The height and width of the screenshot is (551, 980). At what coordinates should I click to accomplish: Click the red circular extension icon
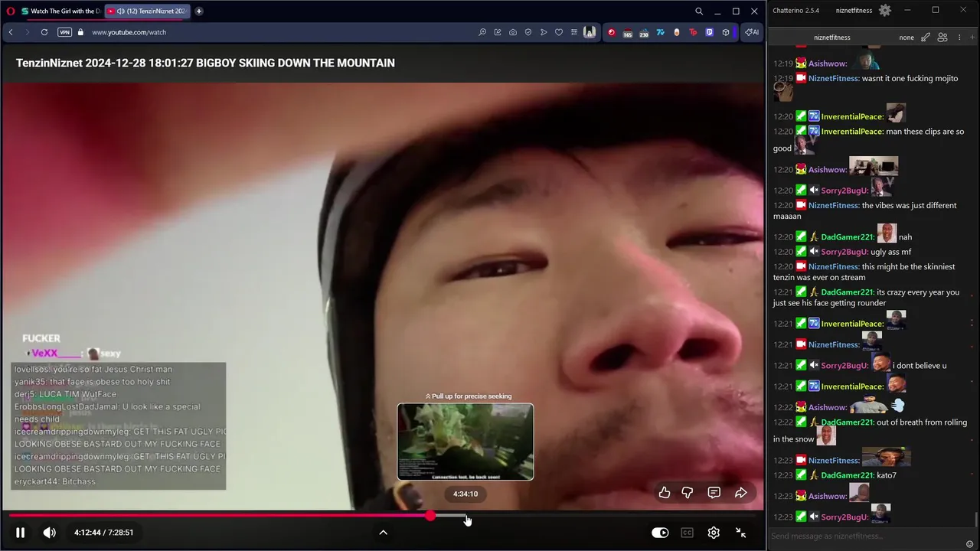coord(612,32)
